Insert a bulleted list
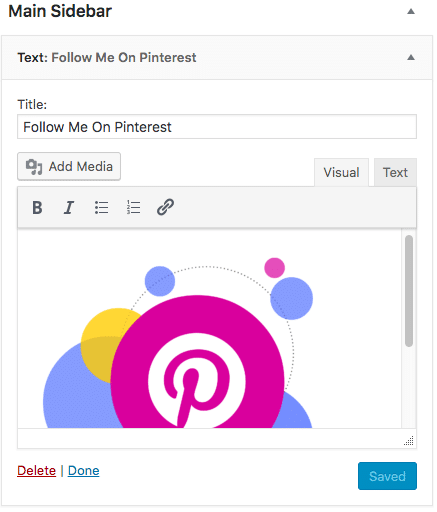Viewport: 437px width, 512px height. click(x=101, y=207)
